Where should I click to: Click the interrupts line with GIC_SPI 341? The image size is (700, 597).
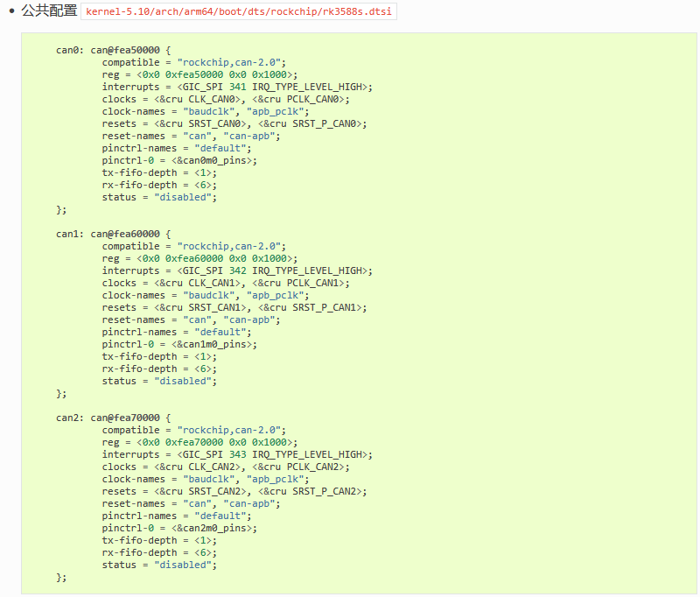click(237, 87)
